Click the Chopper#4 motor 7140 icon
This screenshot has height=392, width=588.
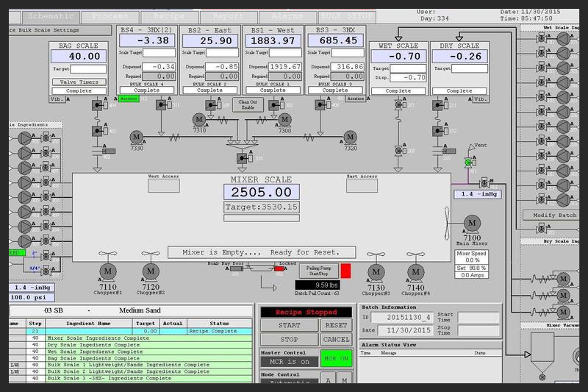[415, 271]
